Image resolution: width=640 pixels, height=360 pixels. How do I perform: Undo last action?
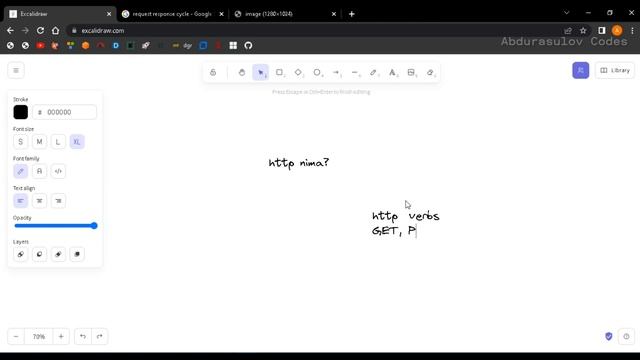point(83,336)
